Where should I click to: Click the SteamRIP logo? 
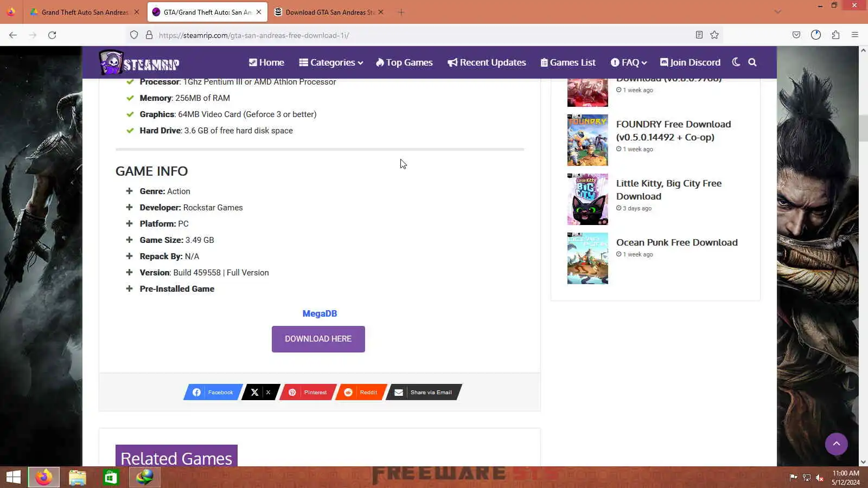(x=139, y=62)
